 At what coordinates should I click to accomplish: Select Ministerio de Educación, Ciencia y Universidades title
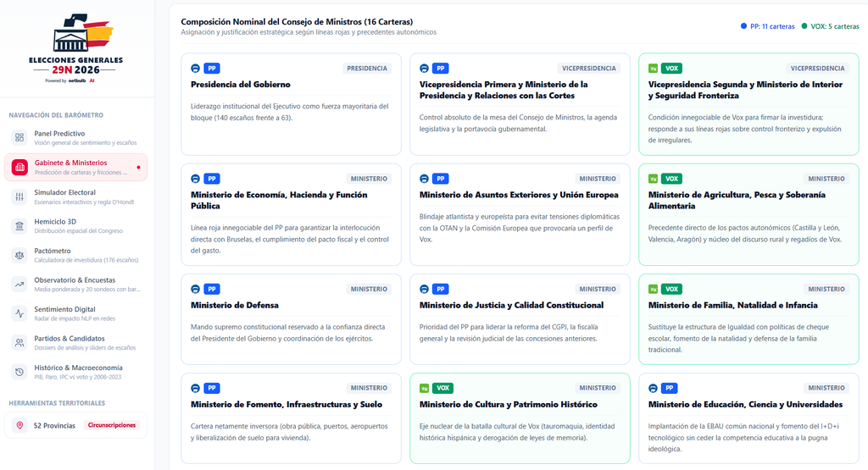coord(746,405)
